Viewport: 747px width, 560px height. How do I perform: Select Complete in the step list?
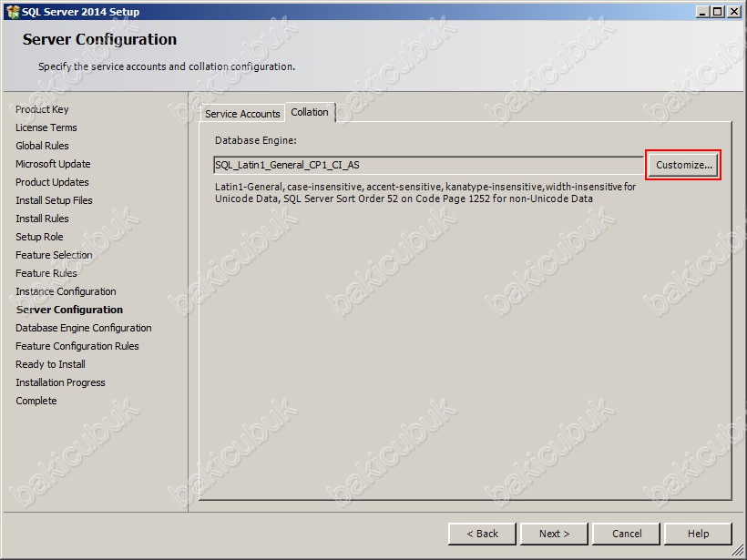coord(36,401)
